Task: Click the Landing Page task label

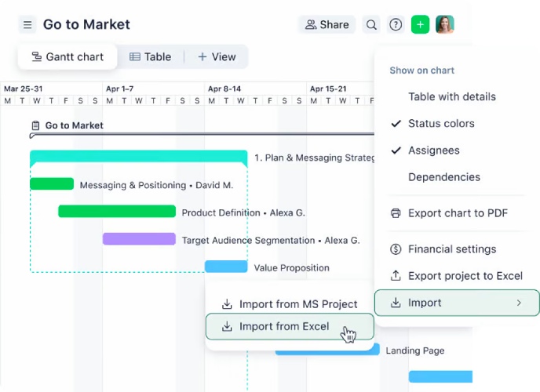Action: click(x=415, y=350)
